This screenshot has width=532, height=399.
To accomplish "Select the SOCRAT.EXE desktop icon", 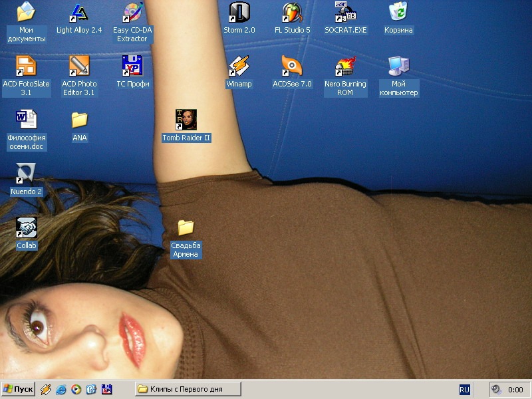I will (x=345, y=13).
